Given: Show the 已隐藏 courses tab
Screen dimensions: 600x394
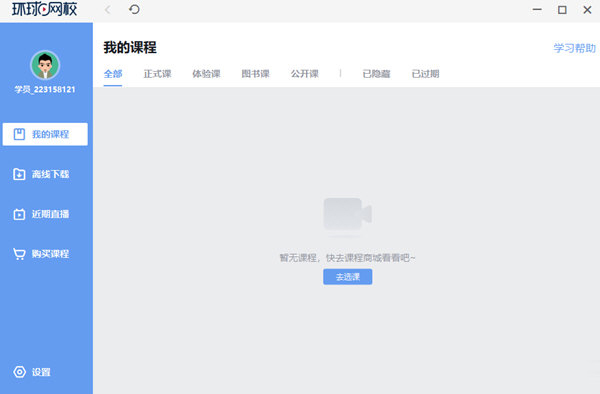Looking at the screenshot, I should (376, 74).
